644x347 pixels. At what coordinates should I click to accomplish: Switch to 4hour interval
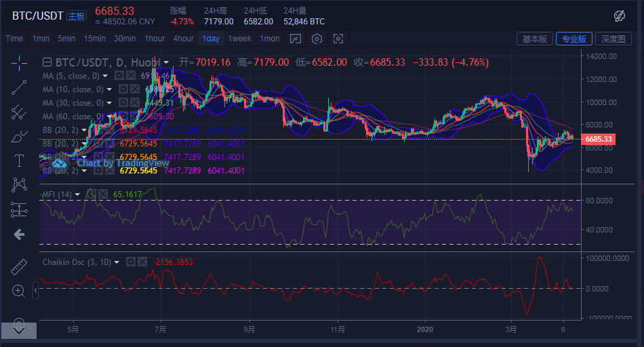pos(184,39)
